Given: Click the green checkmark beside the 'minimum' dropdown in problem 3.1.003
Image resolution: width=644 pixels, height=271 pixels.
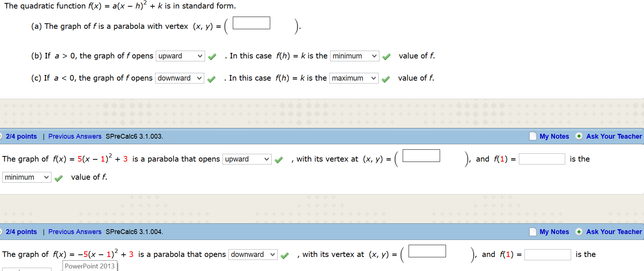Looking at the screenshot, I should (x=58, y=178).
